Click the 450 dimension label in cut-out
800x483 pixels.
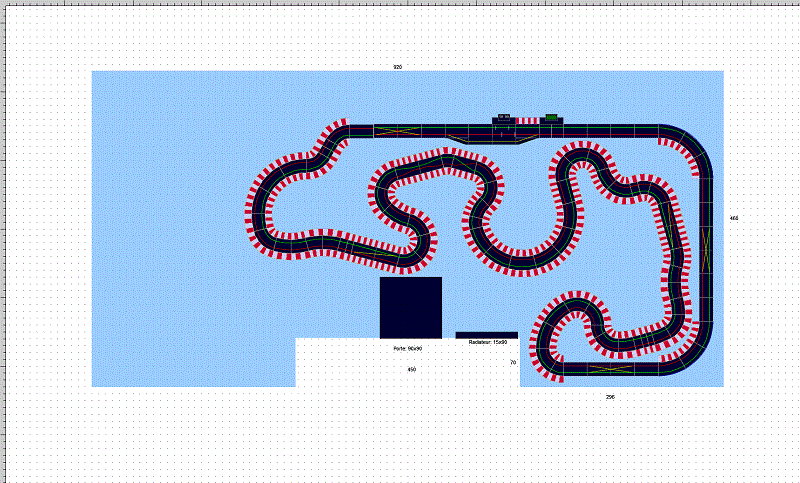tap(411, 369)
